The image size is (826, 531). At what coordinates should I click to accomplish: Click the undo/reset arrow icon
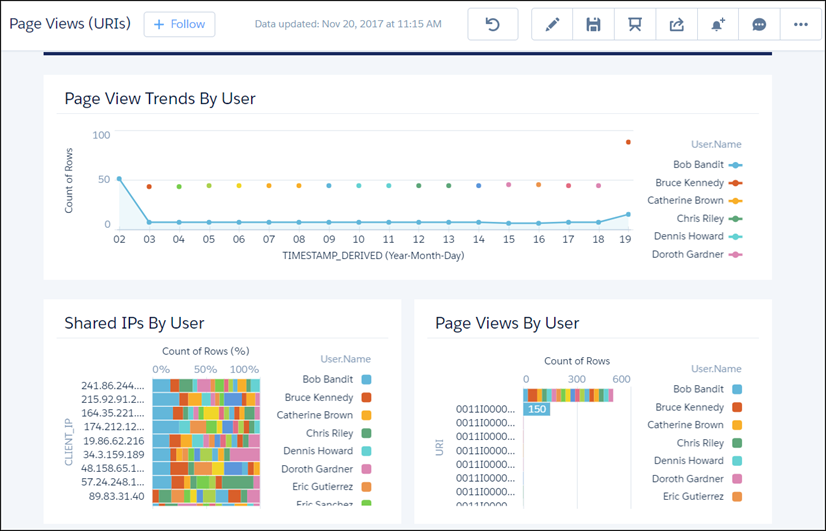(493, 24)
